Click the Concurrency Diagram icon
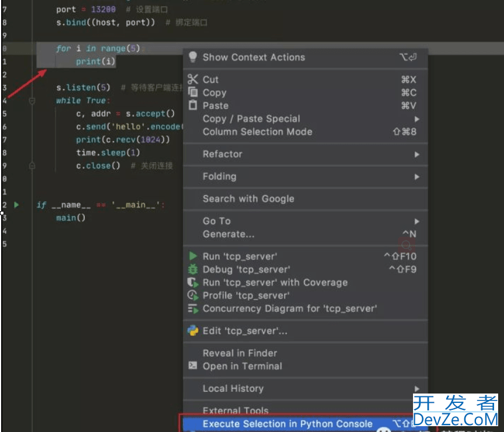504x432 pixels. pyautogui.click(x=193, y=308)
